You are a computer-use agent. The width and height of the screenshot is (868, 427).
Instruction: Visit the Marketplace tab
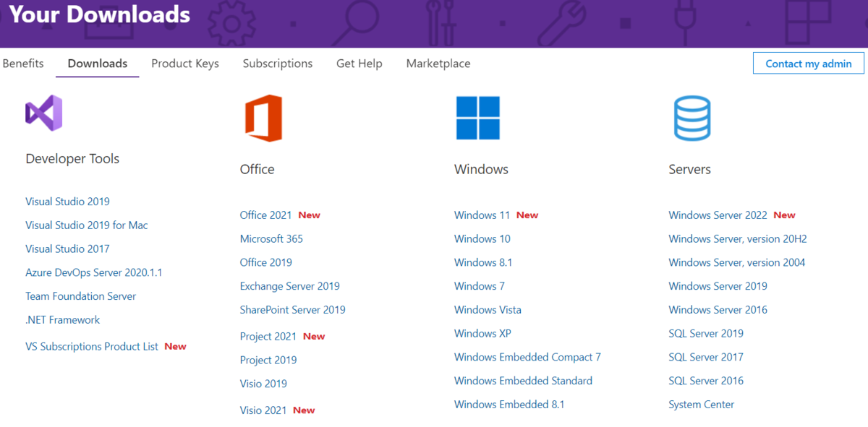click(438, 64)
